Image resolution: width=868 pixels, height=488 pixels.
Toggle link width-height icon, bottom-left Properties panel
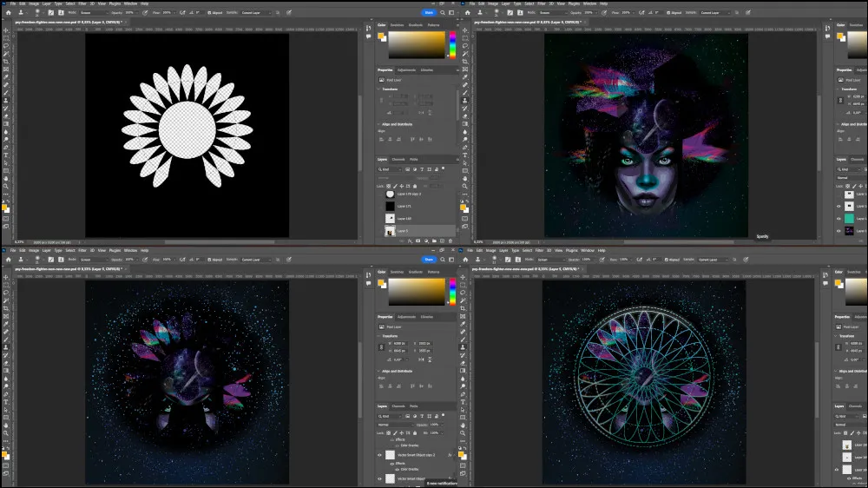[x=381, y=346]
